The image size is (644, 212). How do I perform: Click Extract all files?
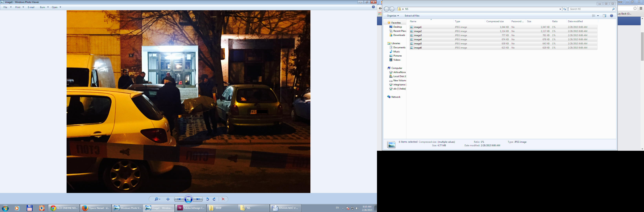pos(412,16)
